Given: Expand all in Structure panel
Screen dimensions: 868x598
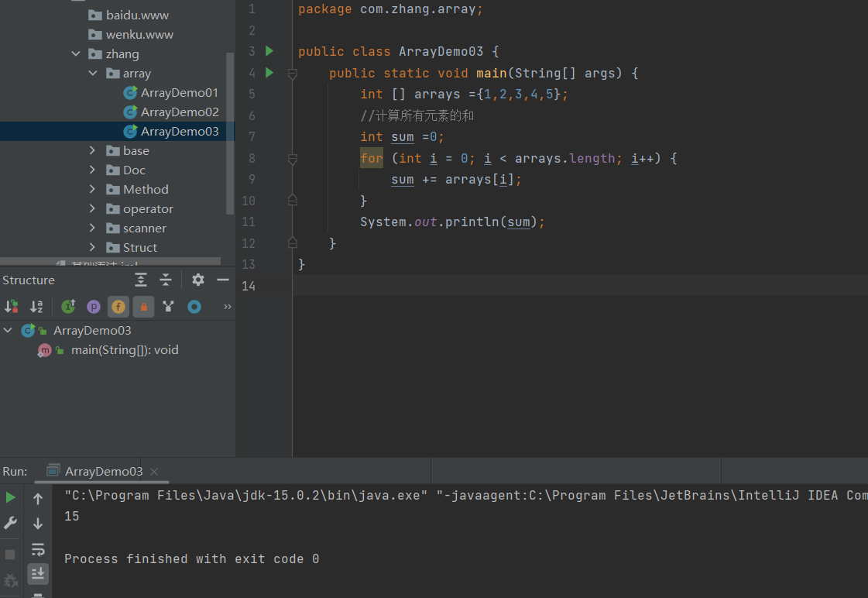Looking at the screenshot, I should pyautogui.click(x=141, y=280).
